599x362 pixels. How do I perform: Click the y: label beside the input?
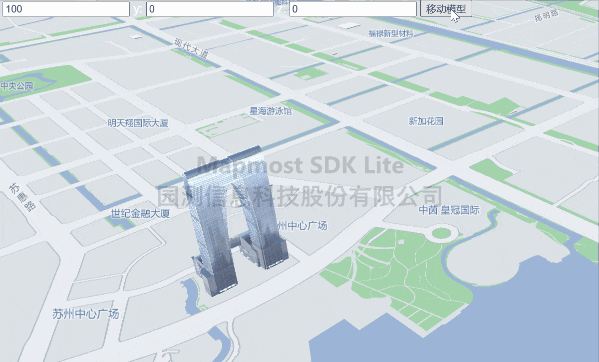point(138,9)
